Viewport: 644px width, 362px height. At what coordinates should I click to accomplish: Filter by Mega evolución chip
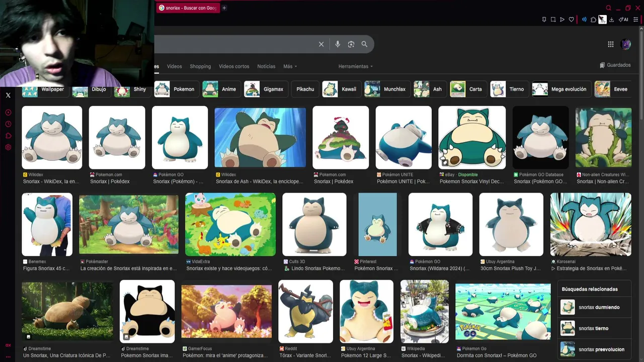click(561, 89)
